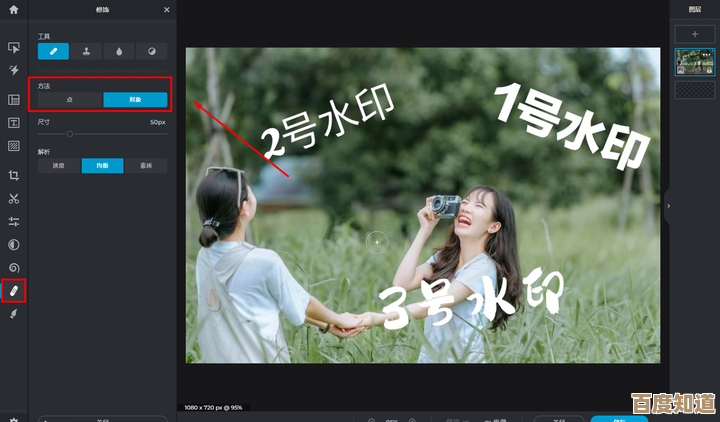Open the Filter half-circle tool
The image size is (720, 422).
(x=14, y=245)
